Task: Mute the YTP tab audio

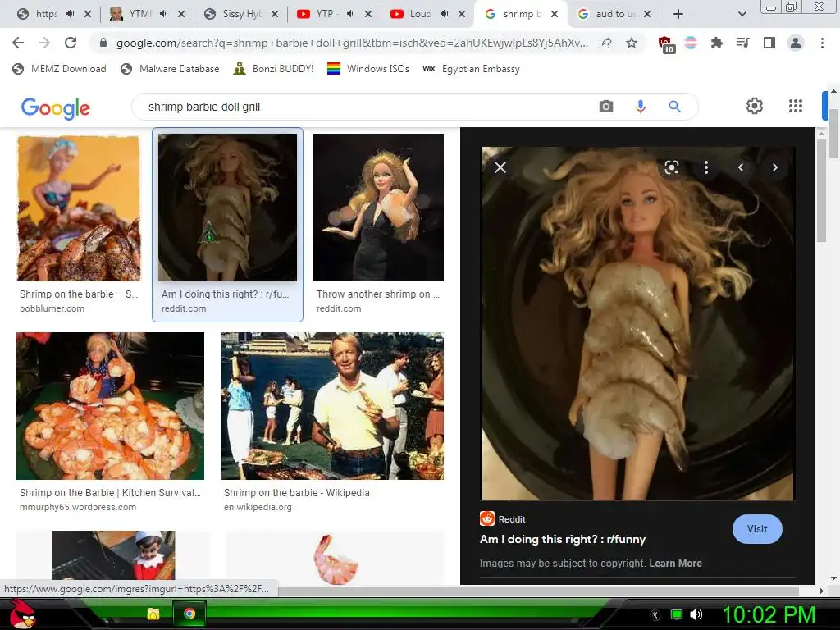Action: (x=350, y=14)
